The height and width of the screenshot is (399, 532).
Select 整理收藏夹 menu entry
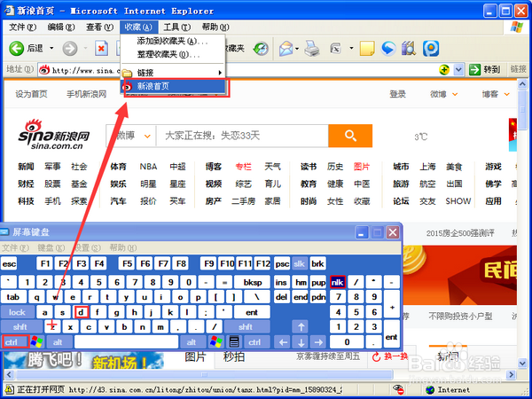173,54
